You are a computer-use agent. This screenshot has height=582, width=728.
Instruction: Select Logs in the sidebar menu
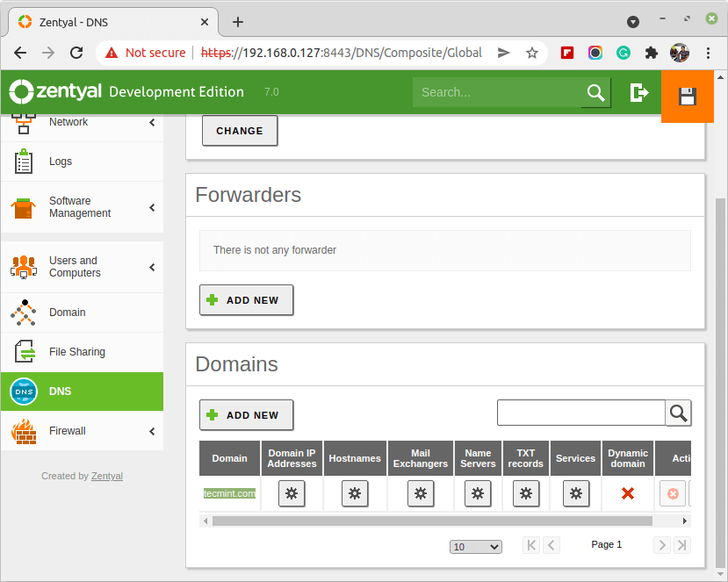click(x=82, y=162)
